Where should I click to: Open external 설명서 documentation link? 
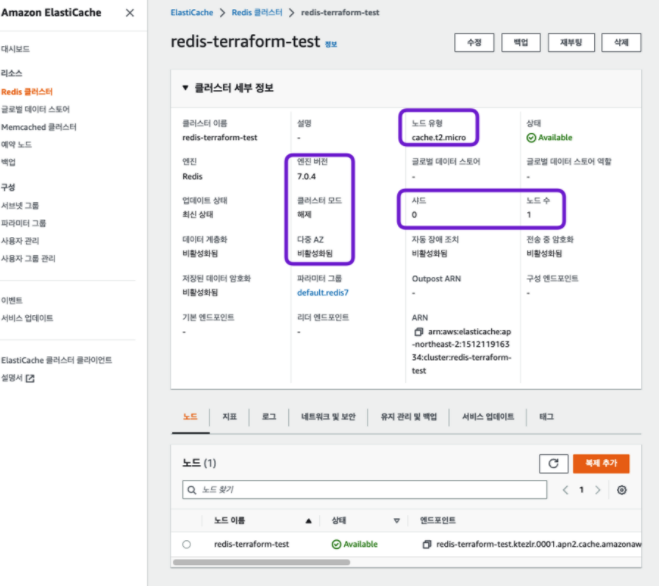click(x=18, y=378)
